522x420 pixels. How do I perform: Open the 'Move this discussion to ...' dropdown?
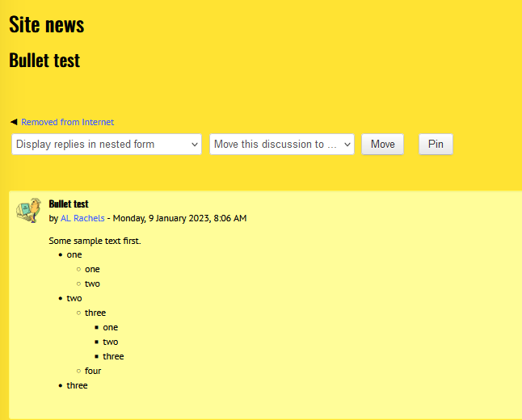point(282,144)
